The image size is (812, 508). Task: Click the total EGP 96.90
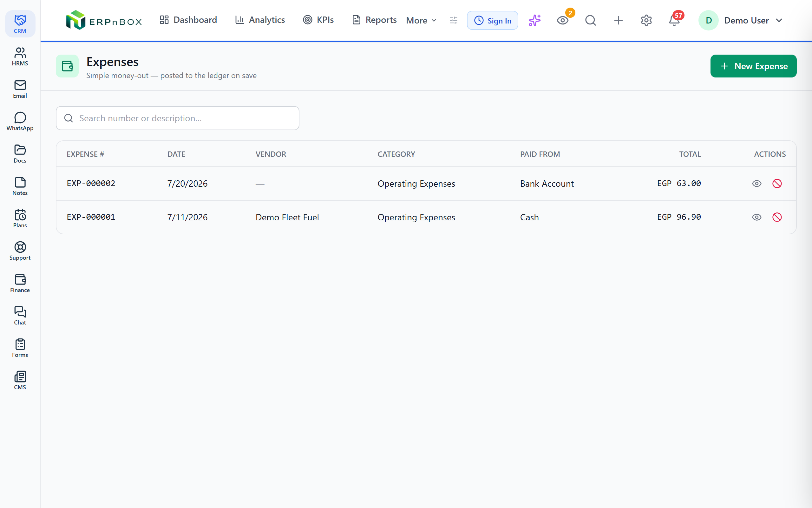[x=679, y=217]
